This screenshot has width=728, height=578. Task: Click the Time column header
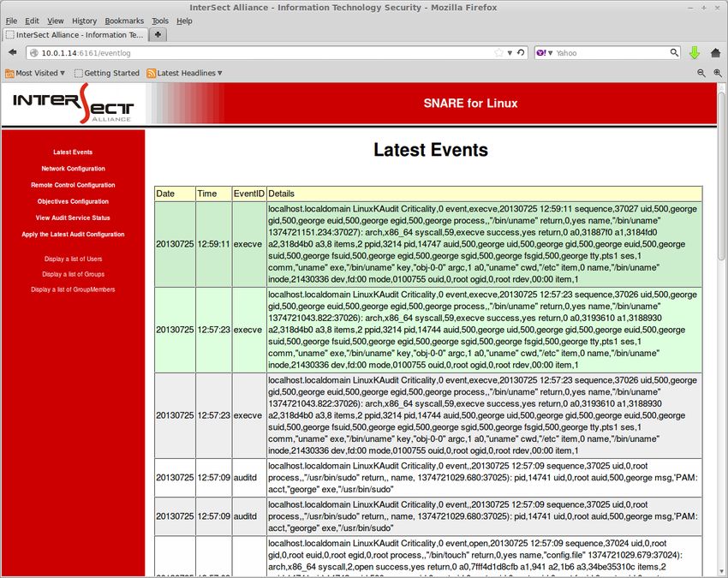[213, 194]
